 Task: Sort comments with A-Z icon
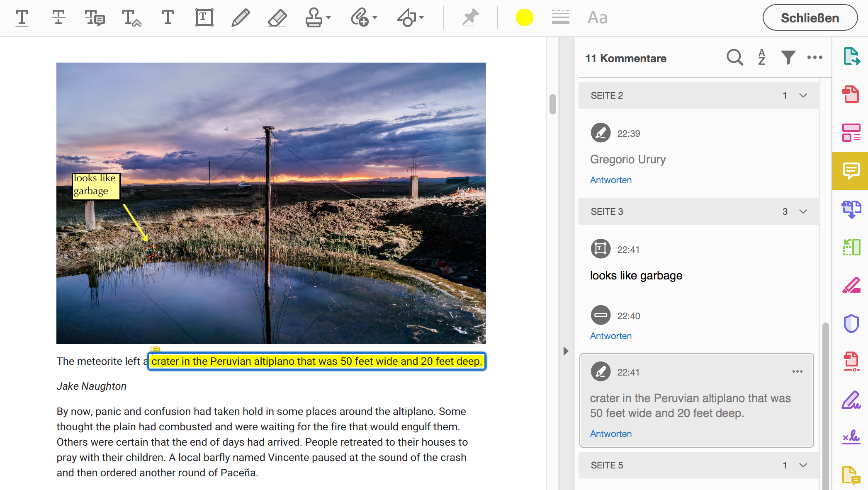[x=761, y=58]
